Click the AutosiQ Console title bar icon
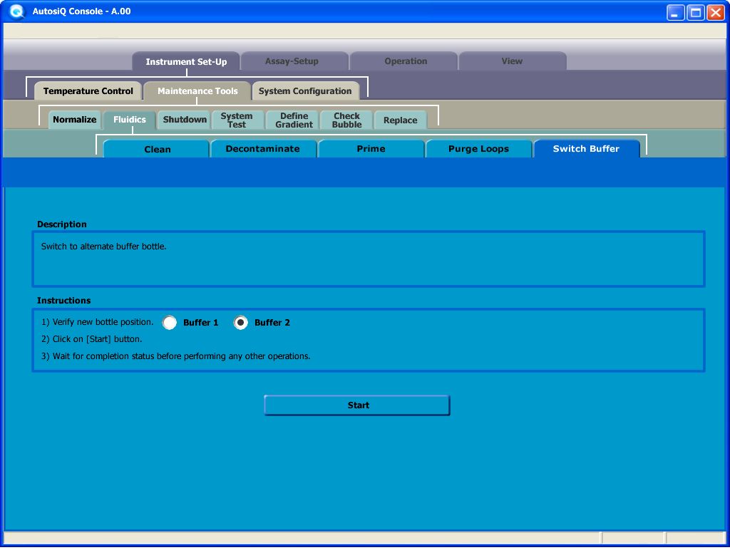The height and width of the screenshot is (560, 730). pyautogui.click(x=17, y=11)
